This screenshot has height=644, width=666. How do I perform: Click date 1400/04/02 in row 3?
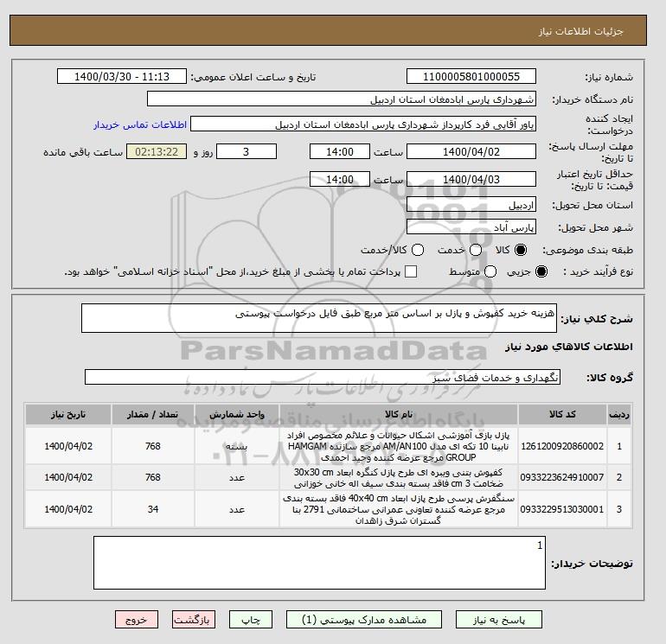[x=68, y=509]
